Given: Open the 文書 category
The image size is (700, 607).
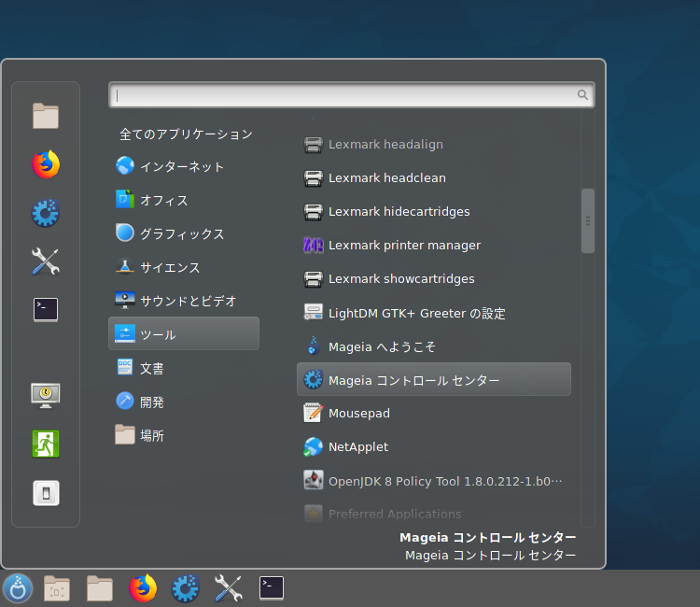Looking at the screenshot, I should (184, 368).
